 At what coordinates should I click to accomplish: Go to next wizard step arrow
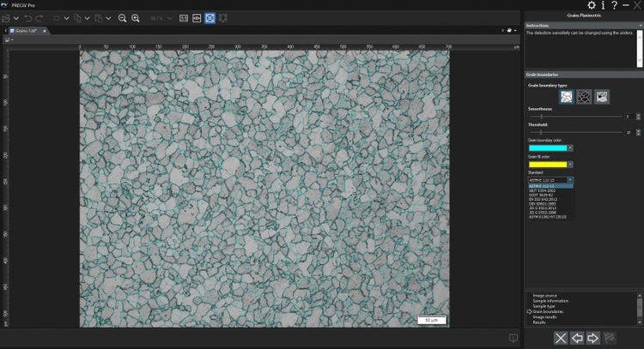pyautogui.click(x=594, y=338)
